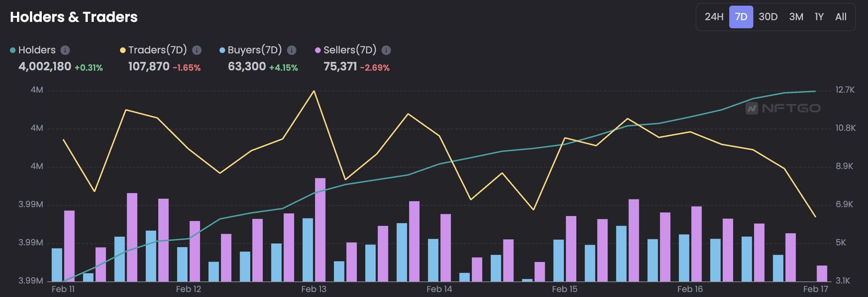This screenshot has height=297, width=868.
Task: Click the tallest purple Sellers bar near Feb 13
Action: coord(320,230)
